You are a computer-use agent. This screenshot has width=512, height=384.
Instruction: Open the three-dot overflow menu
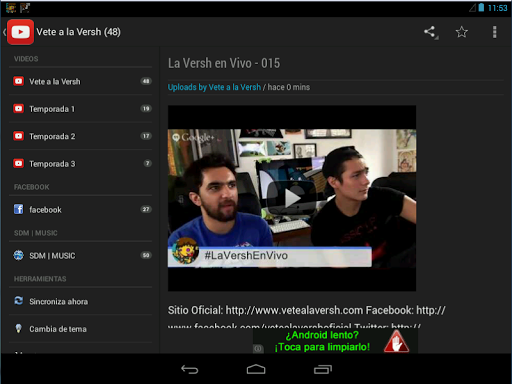click(495, 32)
